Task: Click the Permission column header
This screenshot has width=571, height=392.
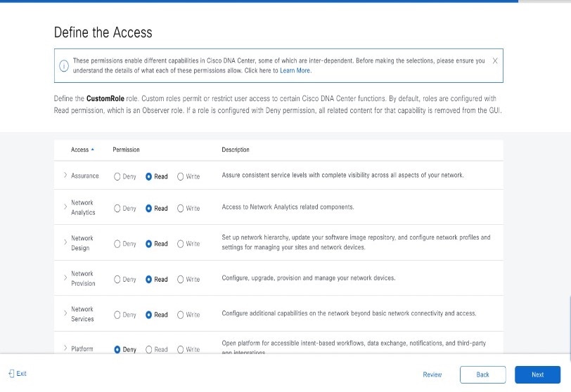Action: point(126,150)
